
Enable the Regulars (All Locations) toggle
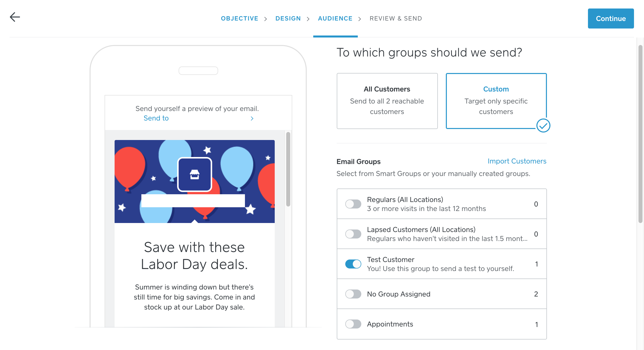(353, 204)
